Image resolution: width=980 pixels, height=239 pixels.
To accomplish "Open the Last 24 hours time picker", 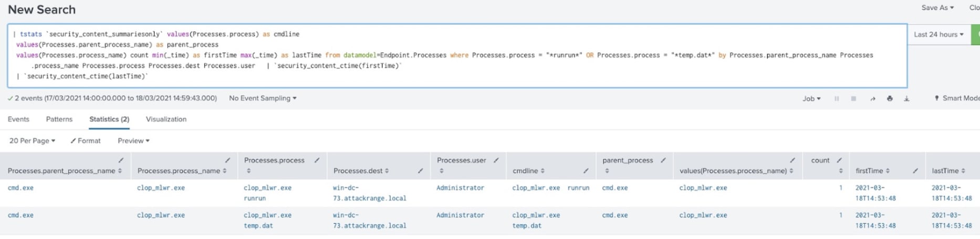I will point(939,35).
